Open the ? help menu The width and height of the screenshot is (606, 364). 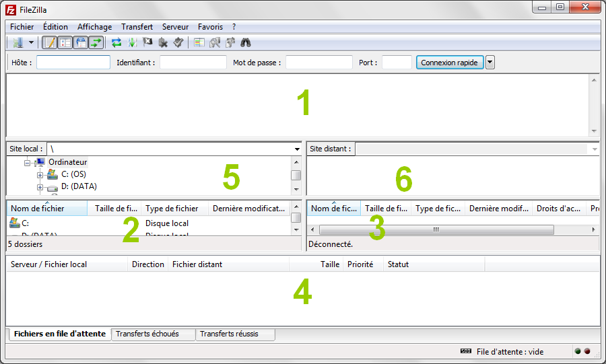click(234, 27)
